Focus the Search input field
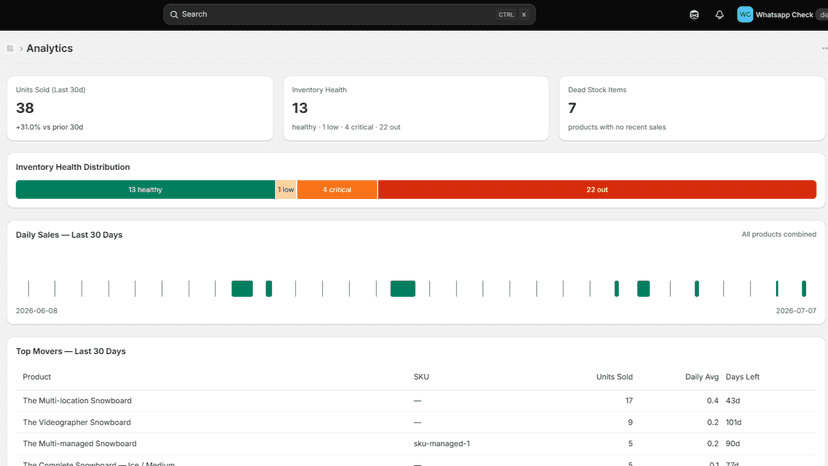This screenshot has width=828, height=466. tap(350, 14)
